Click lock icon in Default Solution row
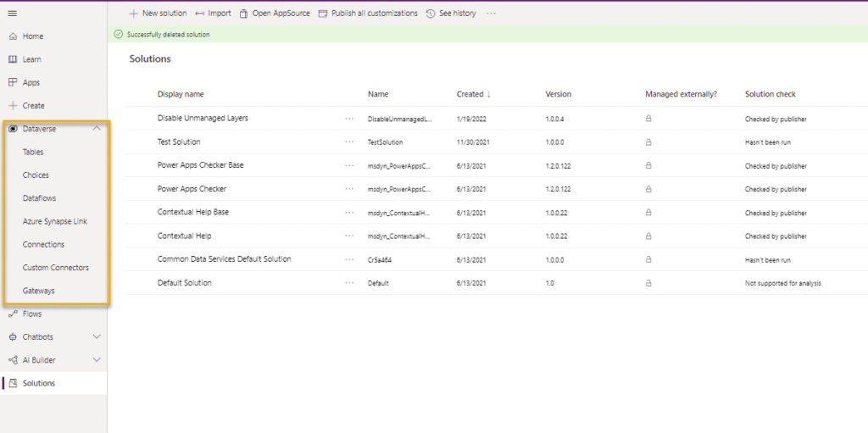The width and height of the screenshot is (868, 433). click(x=648, y=283)
